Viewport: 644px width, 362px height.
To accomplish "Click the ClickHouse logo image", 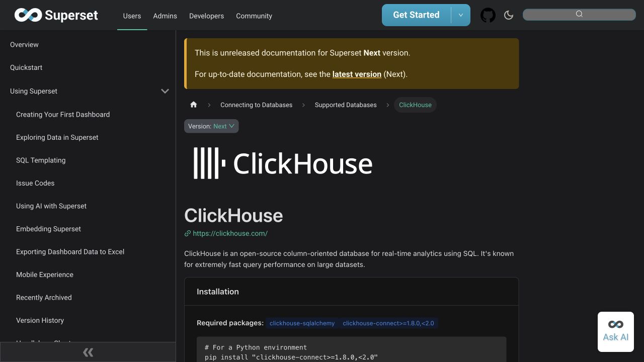I will pos(283,163).
